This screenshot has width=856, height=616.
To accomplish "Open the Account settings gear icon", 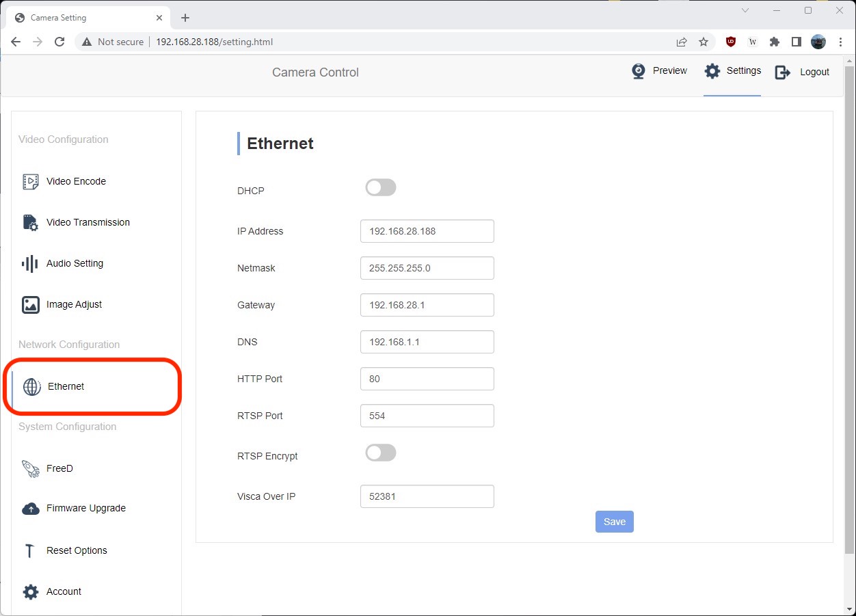I will pos(31,591).
